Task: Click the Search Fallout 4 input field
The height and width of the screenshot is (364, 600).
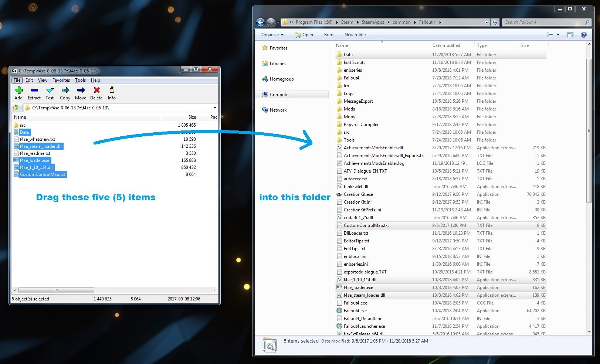Action: pyautogui.click(x=543, y=22)
